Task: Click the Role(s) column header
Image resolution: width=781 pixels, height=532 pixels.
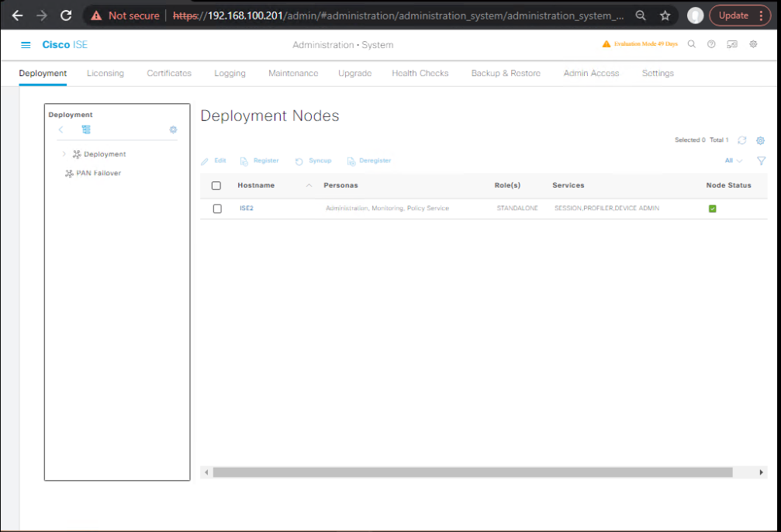Action: (507, 185)
